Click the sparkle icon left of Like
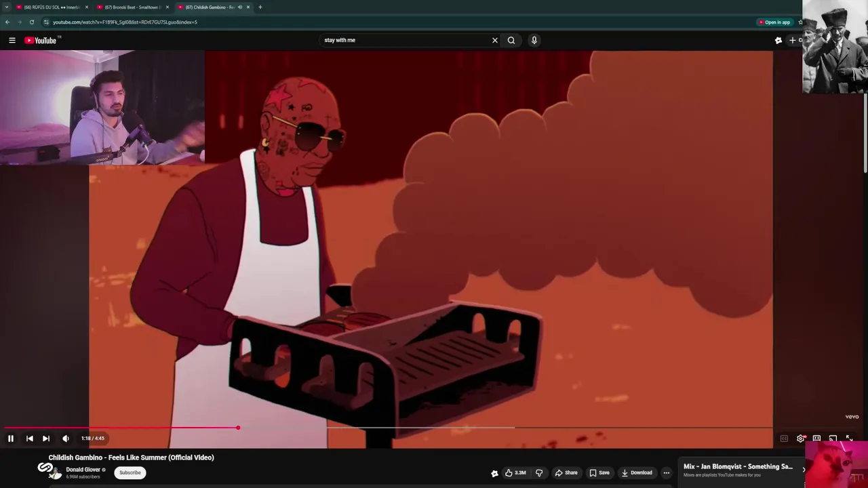This screenshot has height=488, width=868. point(494,473)
